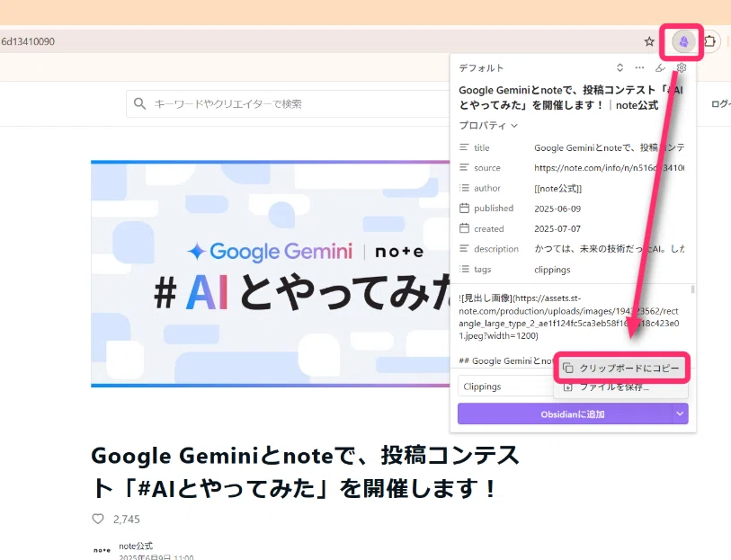Click the author property list icon
This screenshot has width=731, height=560.
tap(464, 188)
